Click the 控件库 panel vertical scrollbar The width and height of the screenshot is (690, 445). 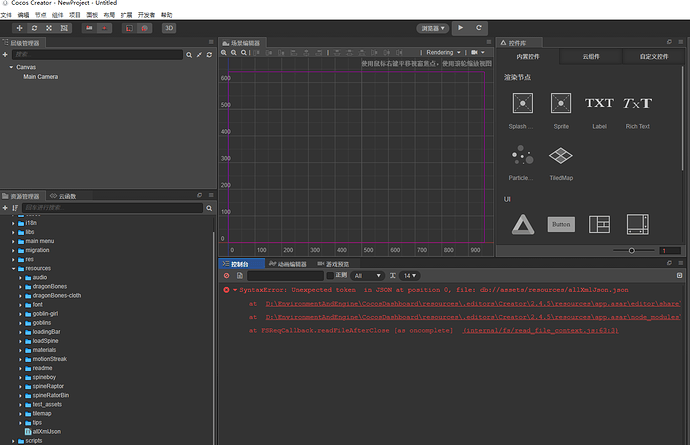[x=683, y=118]
